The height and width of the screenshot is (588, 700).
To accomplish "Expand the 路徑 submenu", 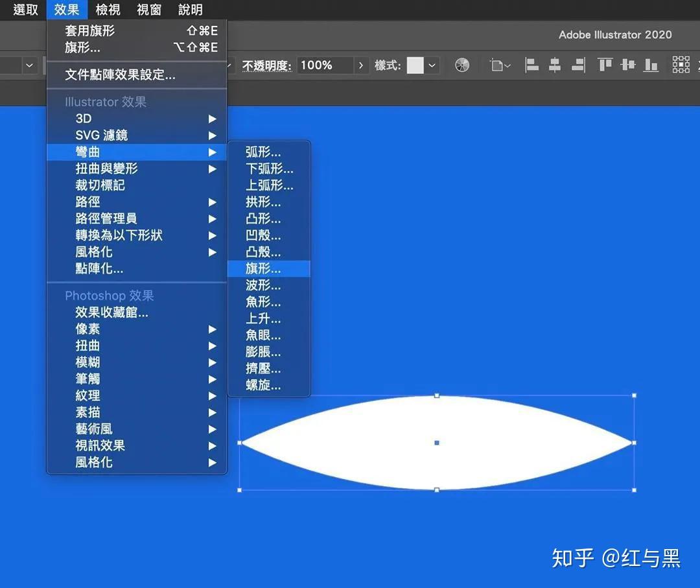I will [137, 202].
